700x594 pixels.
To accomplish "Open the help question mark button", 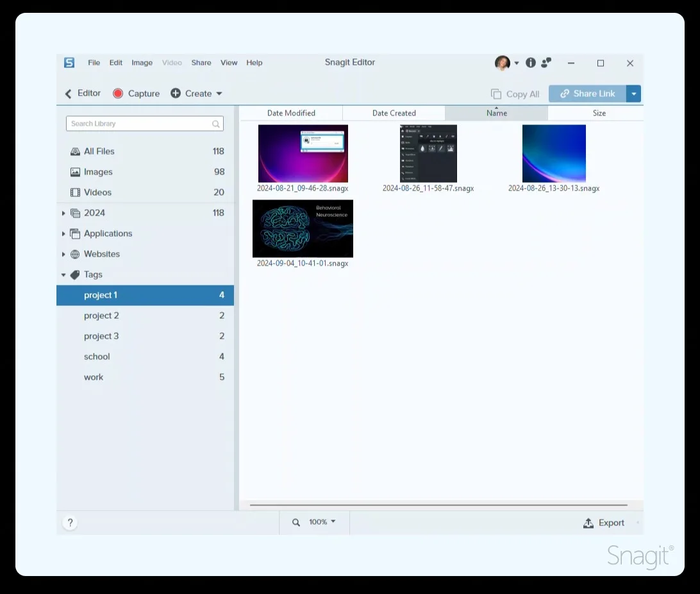I will click(70, 523).
